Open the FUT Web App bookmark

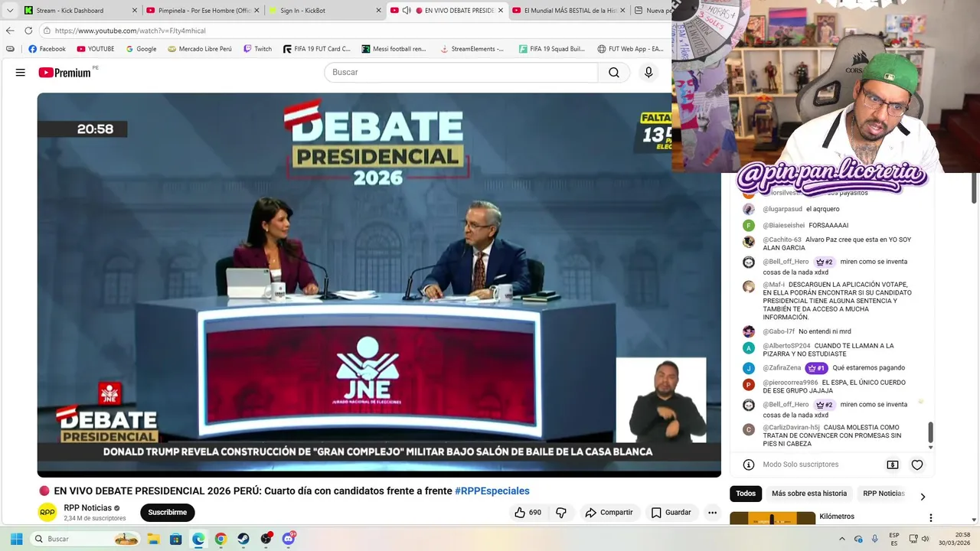click(630, 49)
